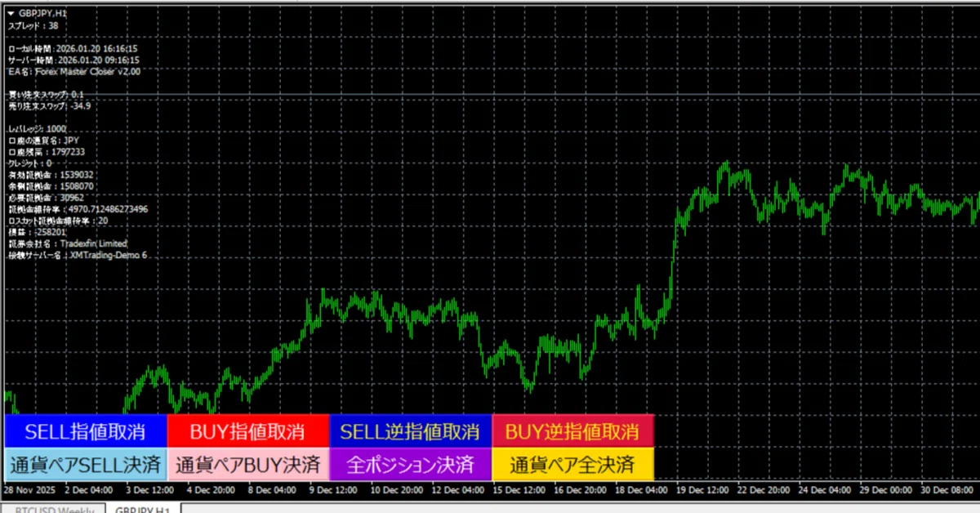Image resolution: width=980 pixels, height=513 pixels.
Task: Click the 損益 -258201 line
Action: point(37,231)
